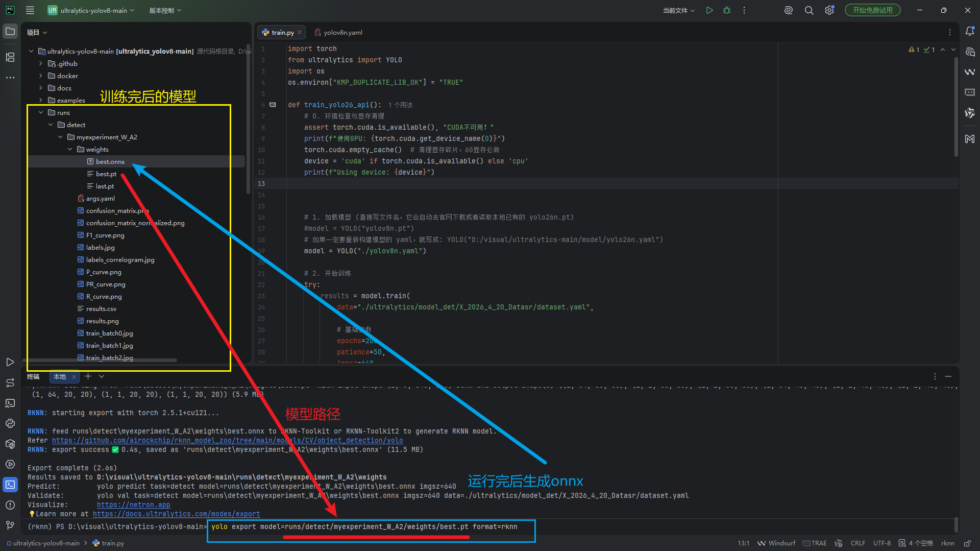Open the netron.app link in terminal
The height and width of the screenshot is (551, 980).
133,505
